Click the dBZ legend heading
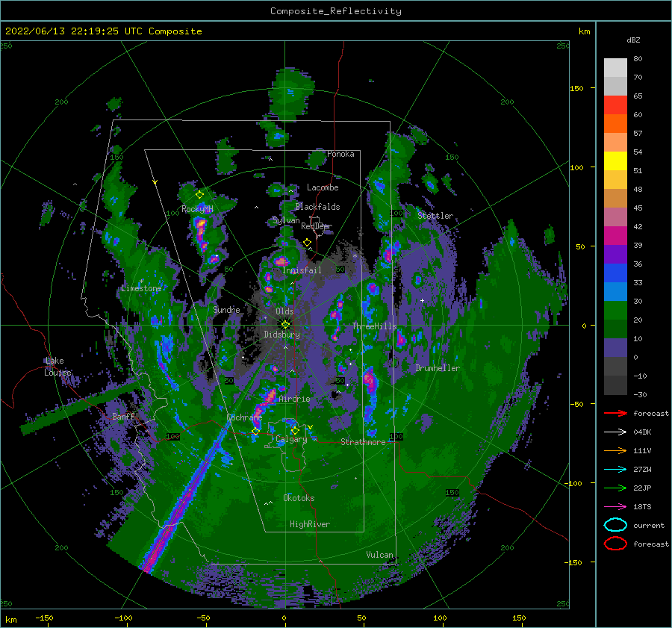 [x=633, y=40]
